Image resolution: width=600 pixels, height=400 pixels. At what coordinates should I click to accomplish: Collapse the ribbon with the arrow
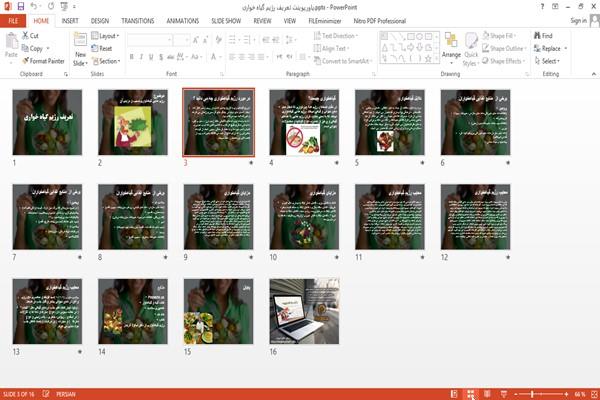[593, 74]
